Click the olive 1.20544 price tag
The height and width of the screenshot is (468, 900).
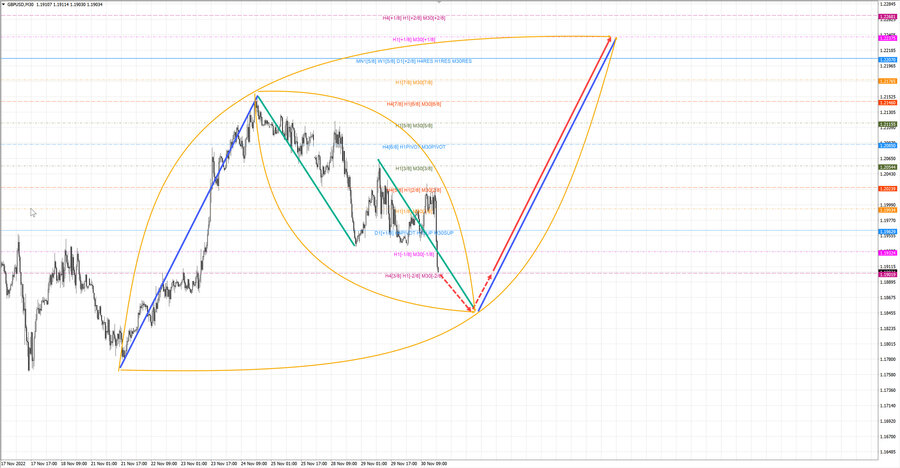(888, 167)
